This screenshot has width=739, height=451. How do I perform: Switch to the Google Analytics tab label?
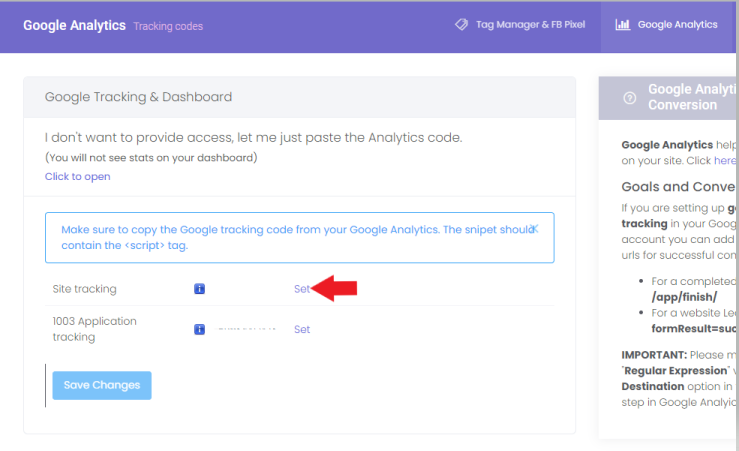tap(677, 25)
